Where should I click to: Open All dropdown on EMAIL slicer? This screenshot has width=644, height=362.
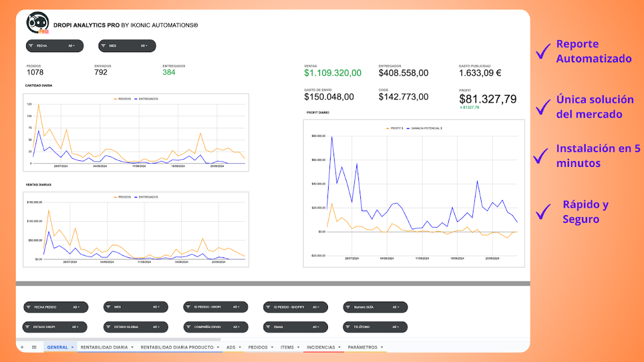click(x=316, y=327)
